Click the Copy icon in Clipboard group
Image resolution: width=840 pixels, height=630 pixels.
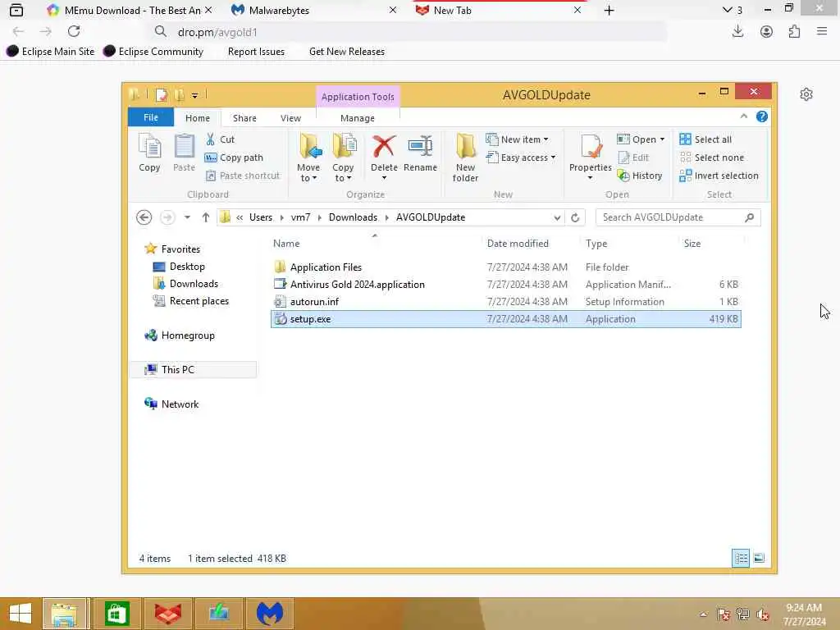click(149, 153)
